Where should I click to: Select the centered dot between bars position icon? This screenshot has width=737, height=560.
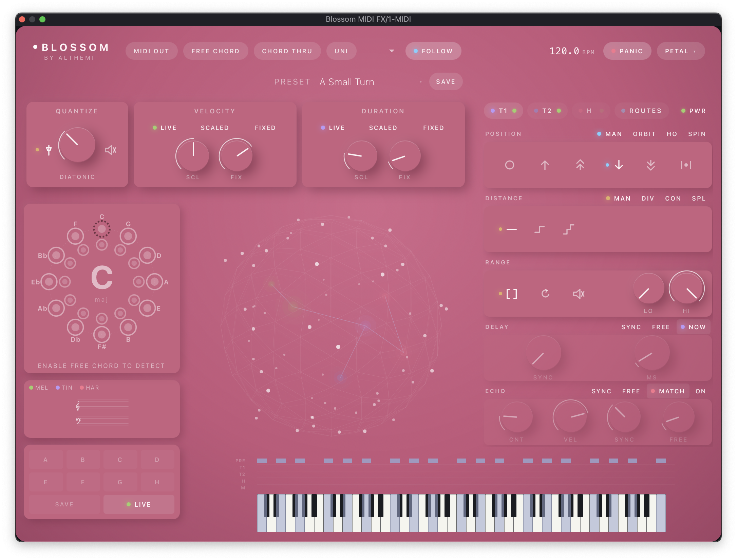coord(686,165)
